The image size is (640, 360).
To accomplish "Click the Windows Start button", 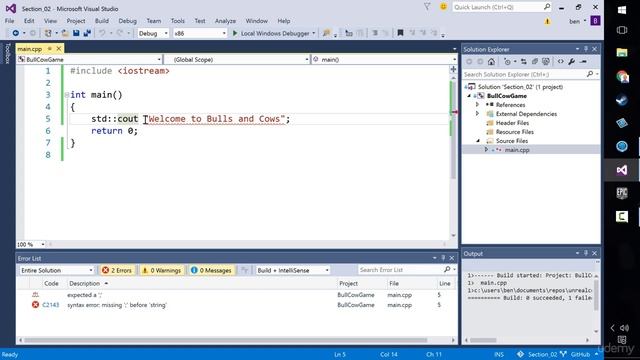I will point(622,10).
